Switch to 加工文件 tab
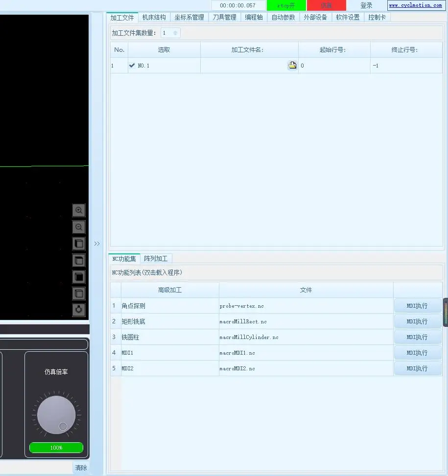Screen dimensions: 448x476 click(122, 18)
